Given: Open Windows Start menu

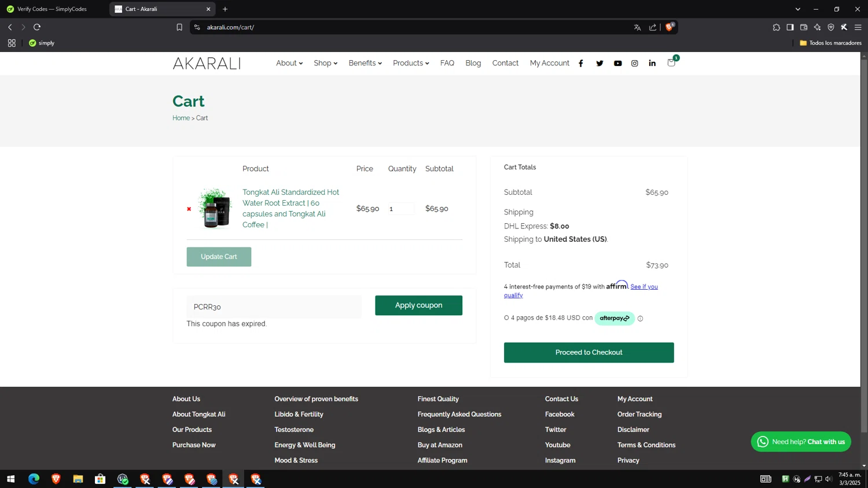Looking at the screenshot, I should pyautogui.click(x=10, y=479).
